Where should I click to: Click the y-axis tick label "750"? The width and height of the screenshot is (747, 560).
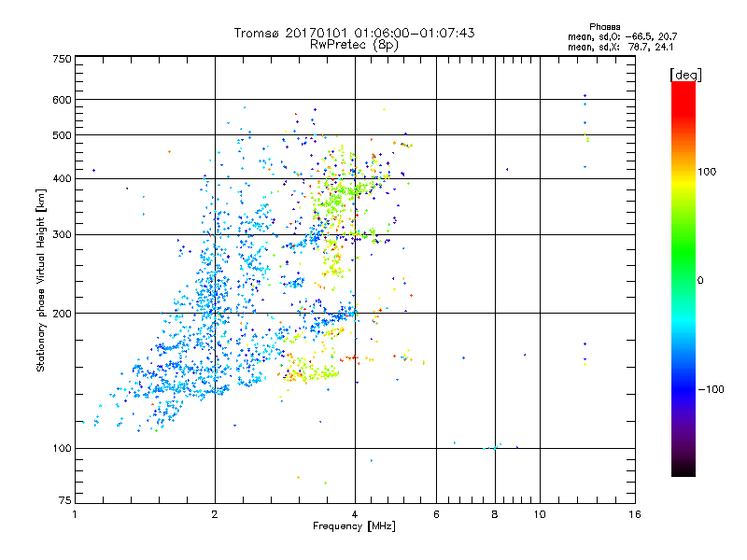click(x=62, y=59)
